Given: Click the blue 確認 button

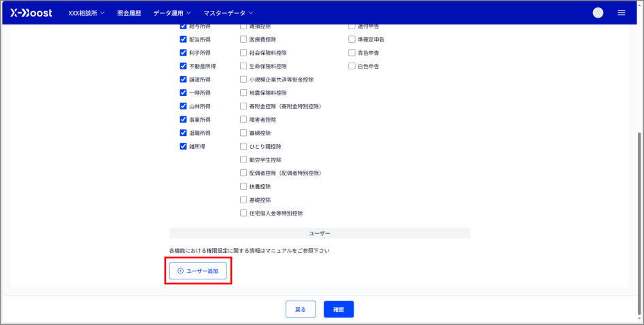Looking at the screenshot, I should (x=339, y=309).
